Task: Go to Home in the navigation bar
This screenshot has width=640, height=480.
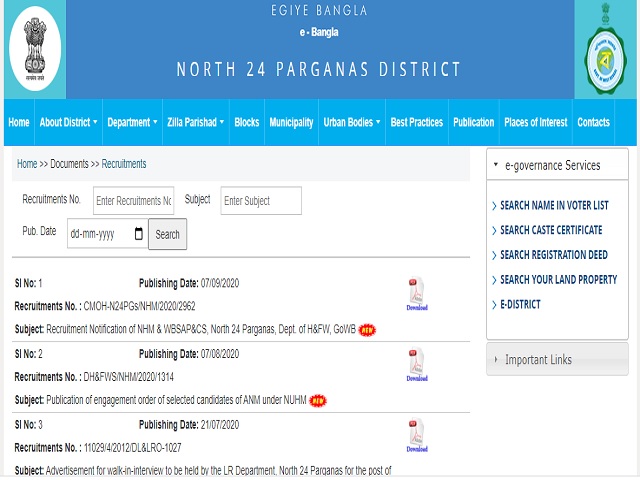Action: (x=19, y=122)
